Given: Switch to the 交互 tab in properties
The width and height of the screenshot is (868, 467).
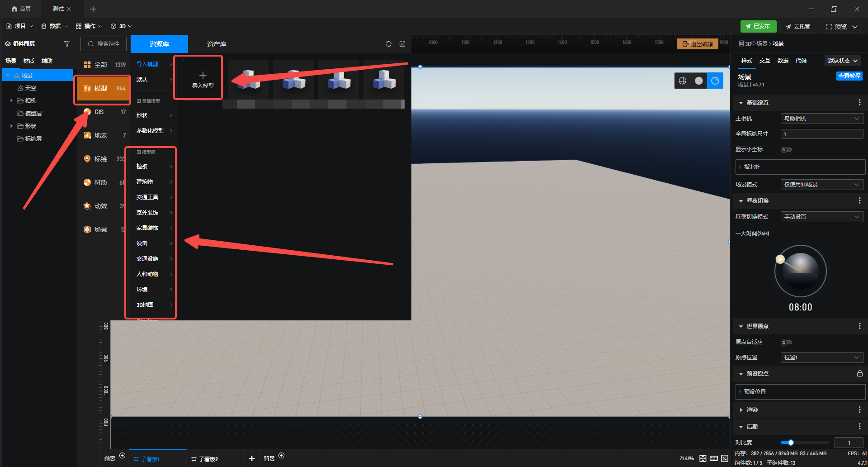Looking at the screenshot, I should coord(764,61).
